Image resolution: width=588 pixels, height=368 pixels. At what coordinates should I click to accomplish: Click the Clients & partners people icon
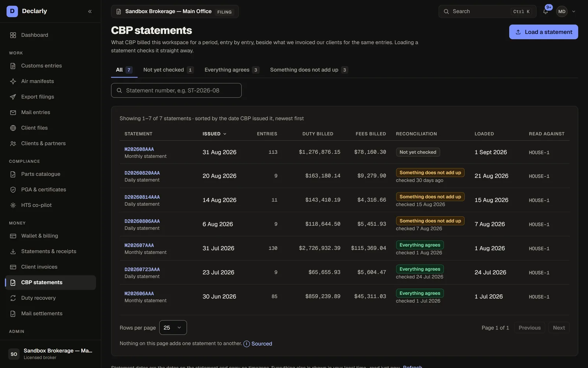(13, 144)
